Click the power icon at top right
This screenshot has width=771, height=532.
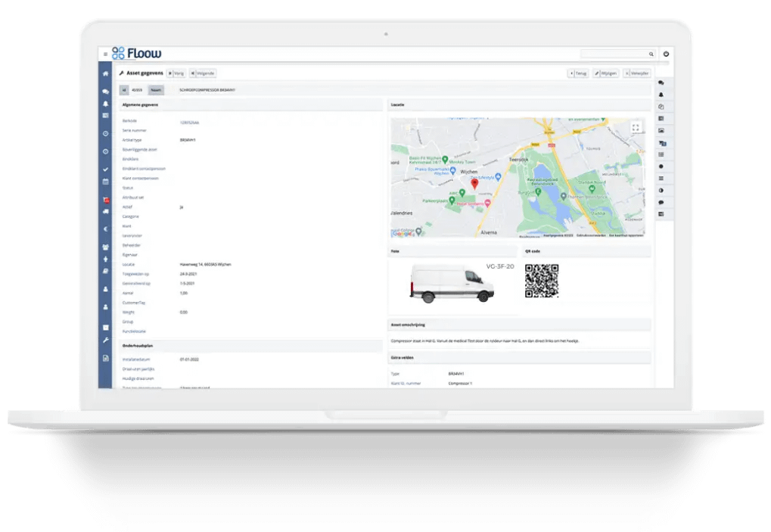pyautogui.click(x=666, y=54)
